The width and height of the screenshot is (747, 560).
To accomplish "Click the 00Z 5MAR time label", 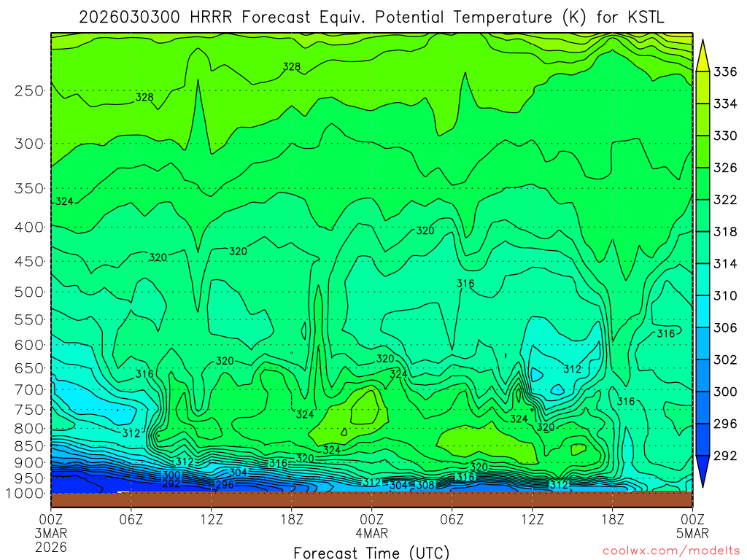I will (x=692, y=525).
